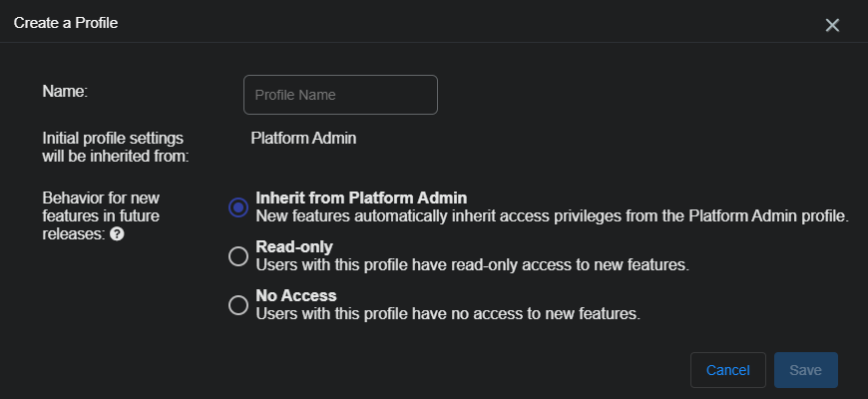The width and height of the screenshot is (868, 399).
Task: Enable the No Access radio button
Action: click(237, 305)
